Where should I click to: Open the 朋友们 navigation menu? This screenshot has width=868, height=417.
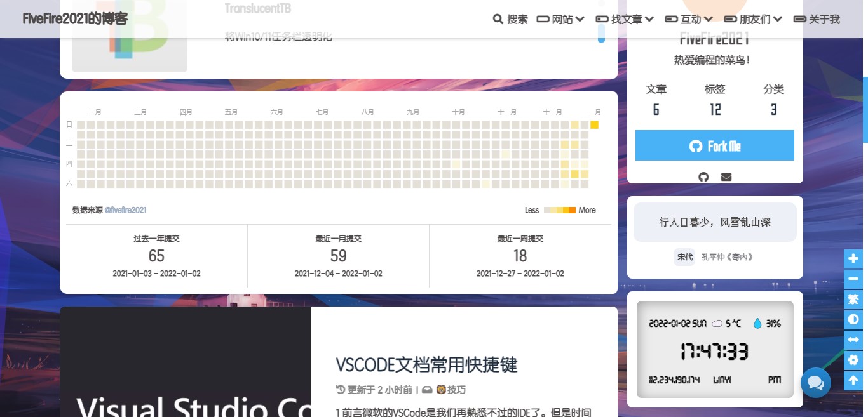click(753, 19)
